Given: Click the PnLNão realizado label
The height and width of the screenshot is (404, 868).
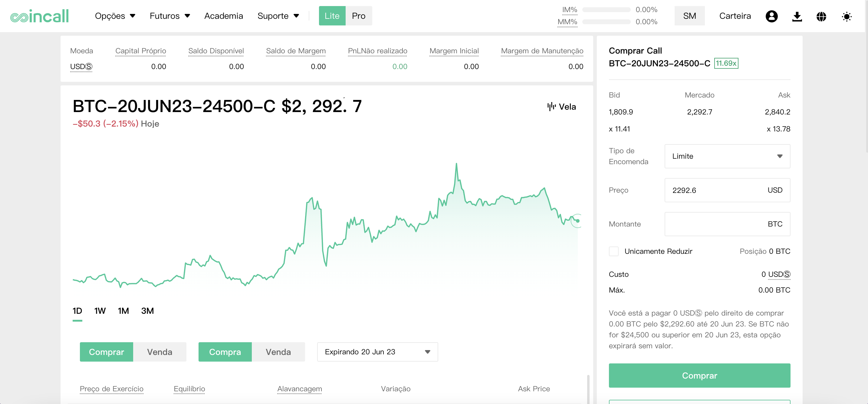Looking at the screenshot, I should 377,51.
